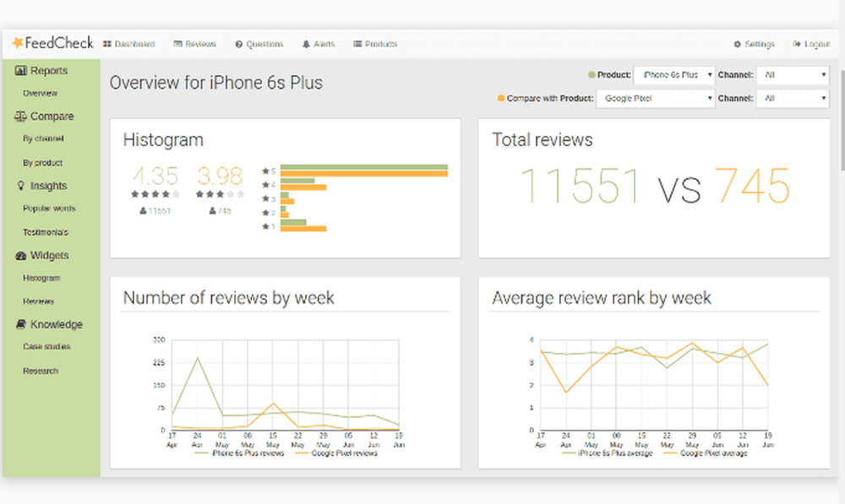Click the Reviews icon in top navigation

click(x=177, y=44)
